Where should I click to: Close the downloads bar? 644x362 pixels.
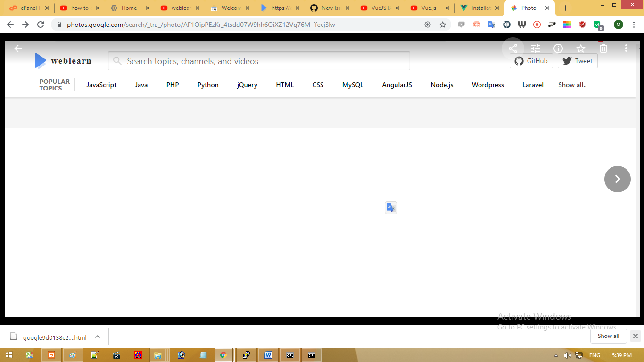point(636,336)
